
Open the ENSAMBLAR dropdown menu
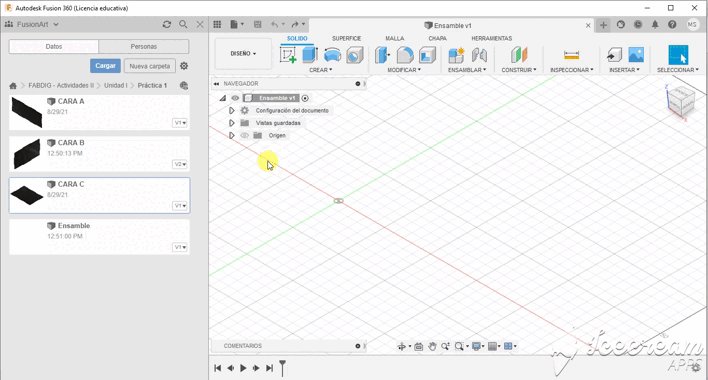pos(467,70)
